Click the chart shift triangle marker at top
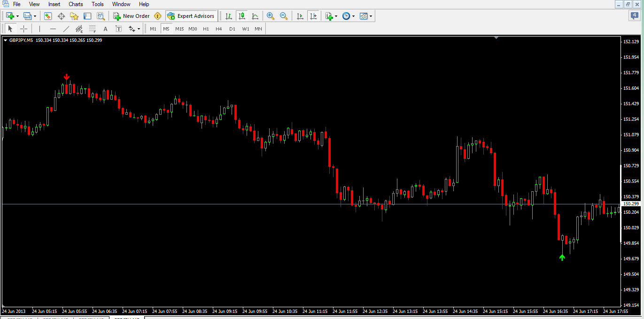 [x=497, y=38]
